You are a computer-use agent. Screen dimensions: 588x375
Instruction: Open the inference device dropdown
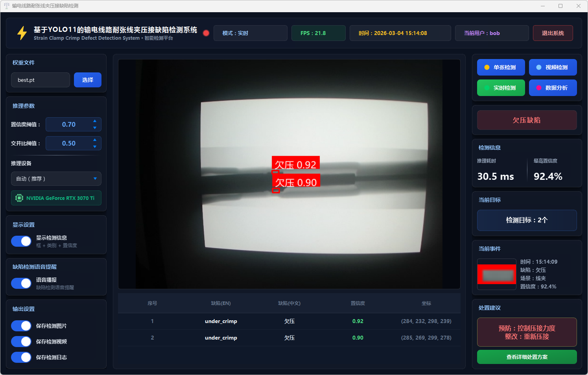tap(56, 179)
